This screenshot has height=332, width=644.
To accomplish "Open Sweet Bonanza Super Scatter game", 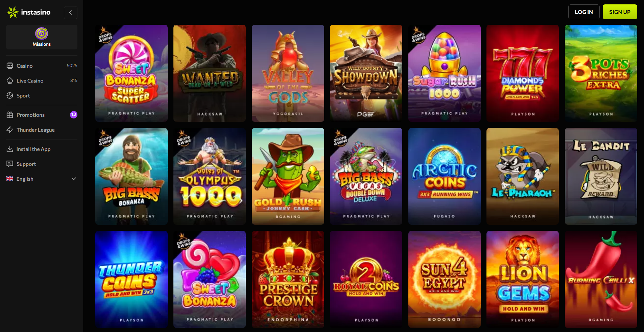I will pyautogui.click(x=132, y=73).
